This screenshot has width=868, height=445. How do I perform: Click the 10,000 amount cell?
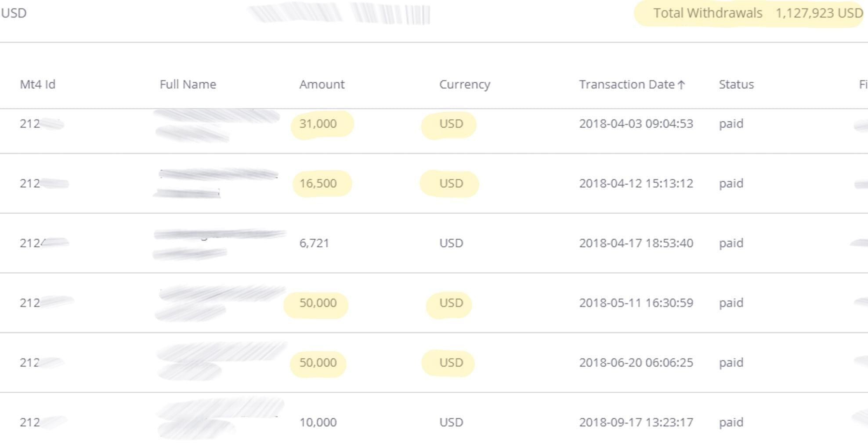(x=318, y=423)
